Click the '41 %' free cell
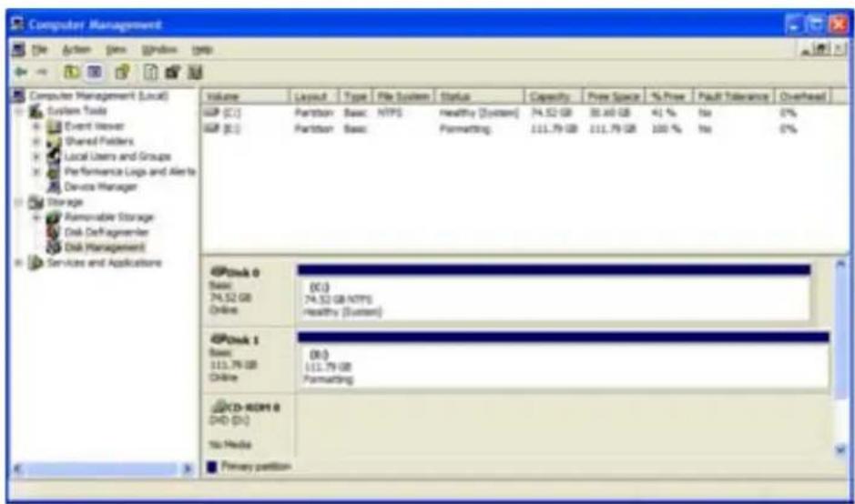 [x=664, y=113]
